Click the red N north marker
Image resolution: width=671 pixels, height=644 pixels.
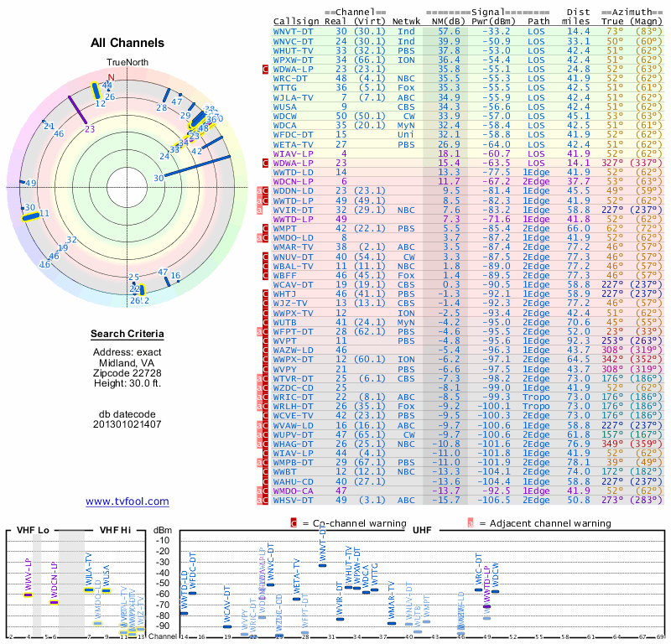112,77
